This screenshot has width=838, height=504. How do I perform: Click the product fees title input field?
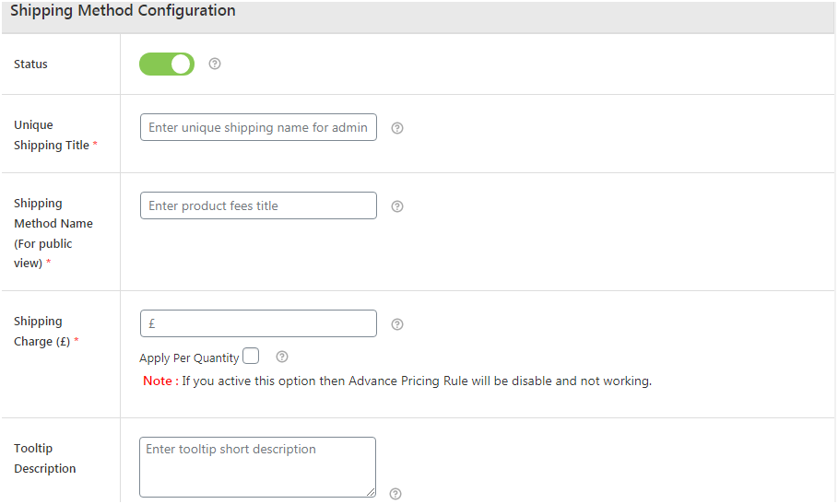(x=258, y=205)
